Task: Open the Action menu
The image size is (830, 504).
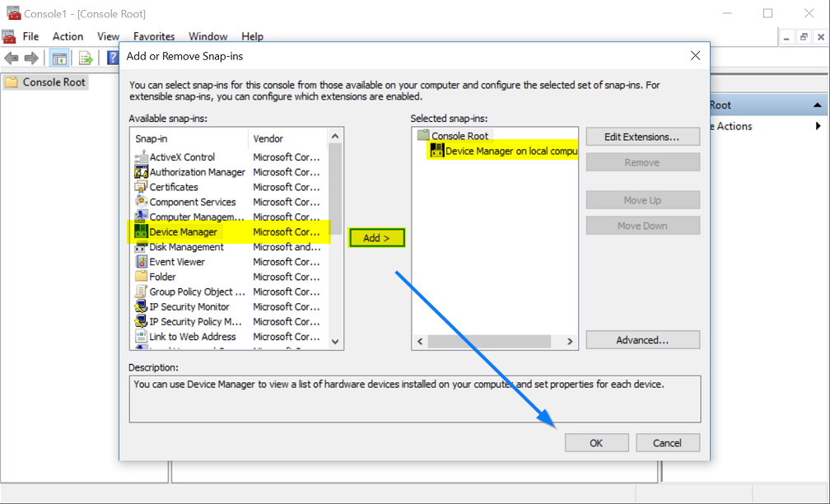Action: [x=68, y=36]
